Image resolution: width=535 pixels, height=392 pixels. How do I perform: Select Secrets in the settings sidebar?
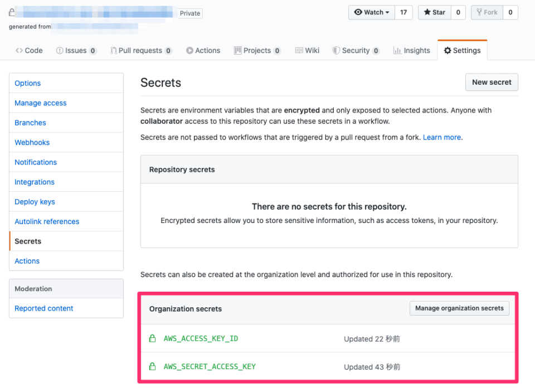coord(66,241)
